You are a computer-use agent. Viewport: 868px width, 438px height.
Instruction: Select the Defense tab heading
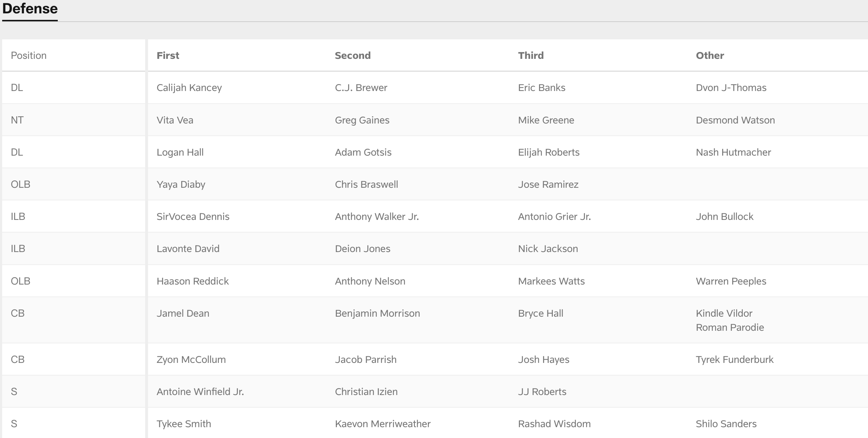(30, 9)
